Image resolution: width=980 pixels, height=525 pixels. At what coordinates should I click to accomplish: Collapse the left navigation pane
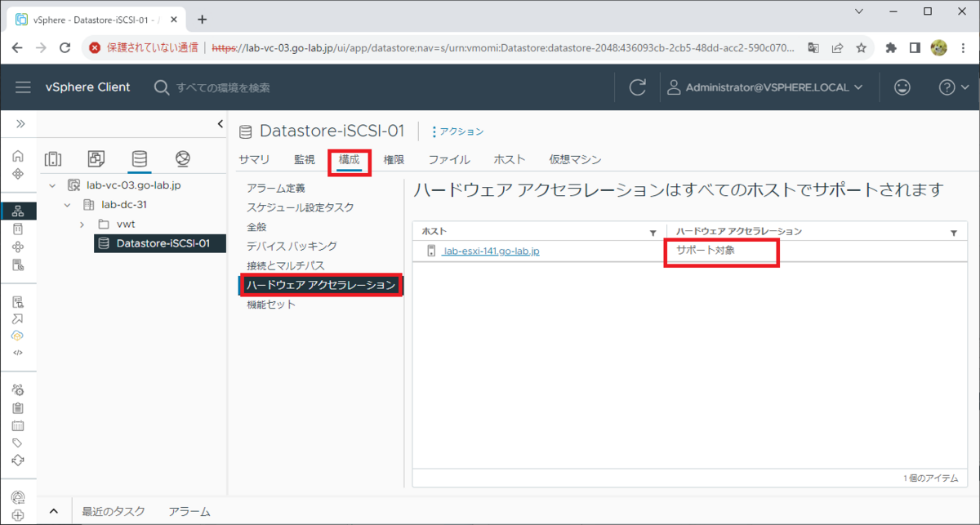[219, 123]
